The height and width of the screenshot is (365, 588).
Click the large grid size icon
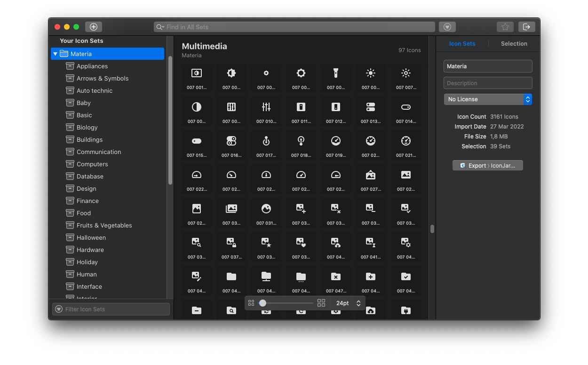tap(321, 303)
